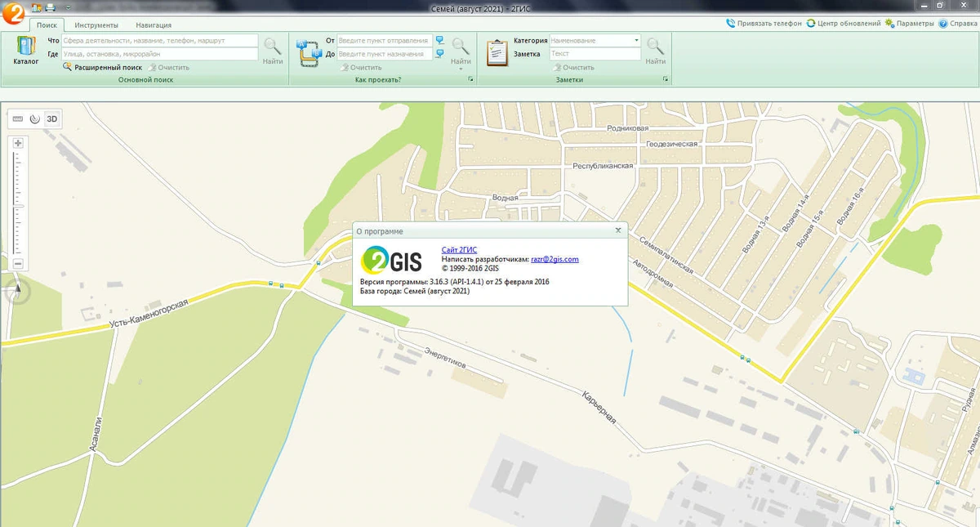The image size is (980, 527).
Task: Pick the departure point on the map for От
Action: (439, 40)
